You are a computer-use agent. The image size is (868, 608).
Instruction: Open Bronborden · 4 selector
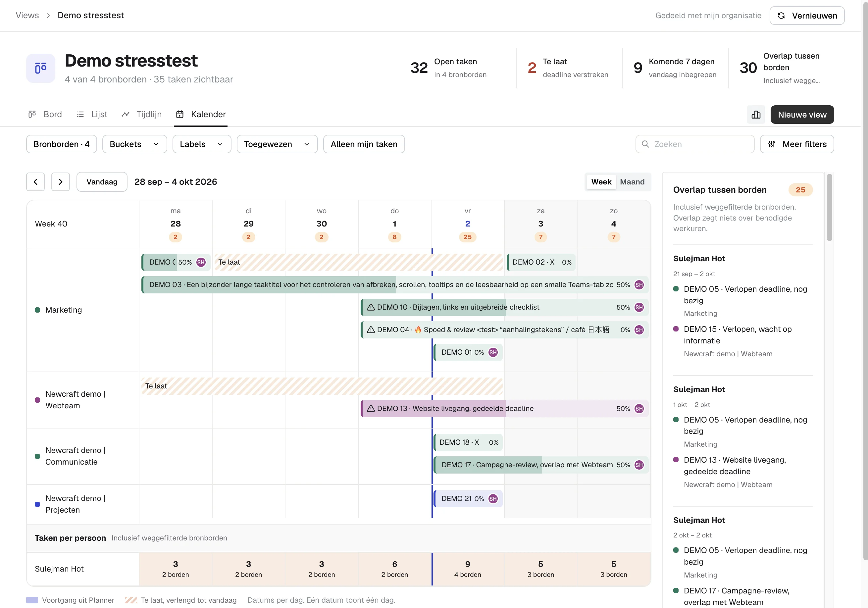pos(62,144)
